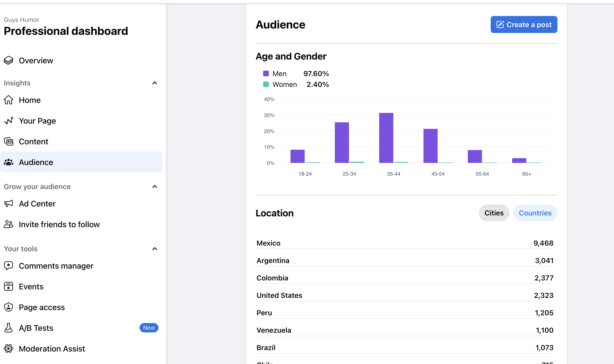614x364 pixels.
Task: Select the Content newspaper icon
Action: click(x=8, y=141)
